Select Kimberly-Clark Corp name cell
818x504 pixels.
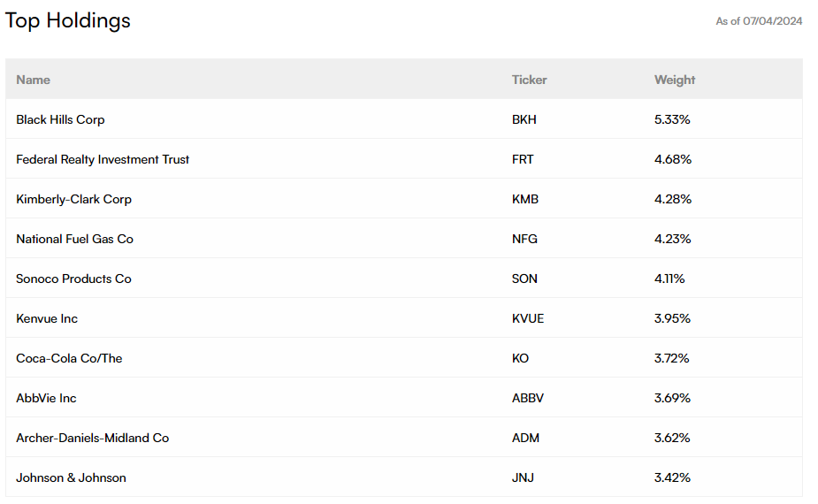[x=74, y=199]
